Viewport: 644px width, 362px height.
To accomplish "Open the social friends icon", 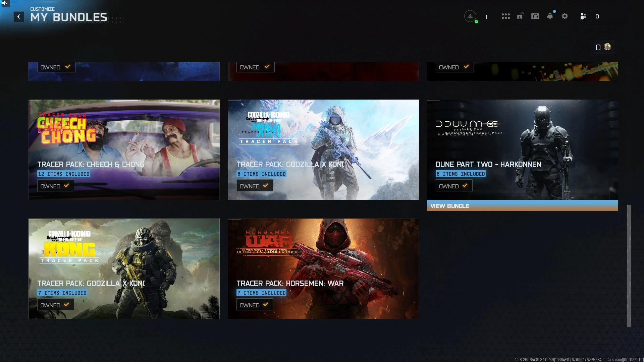I will click(x=583, y=16).
